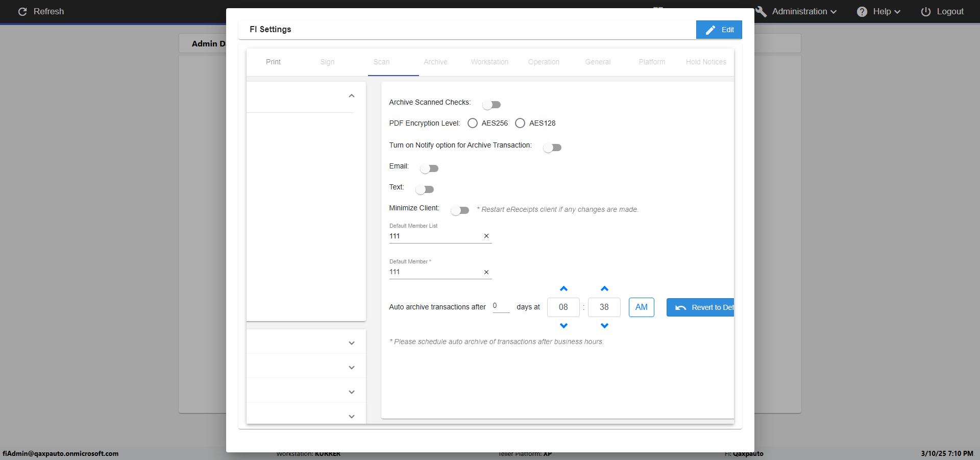Expand the first collapsed left panel section
980x460 pixels.
click(351, 343)
